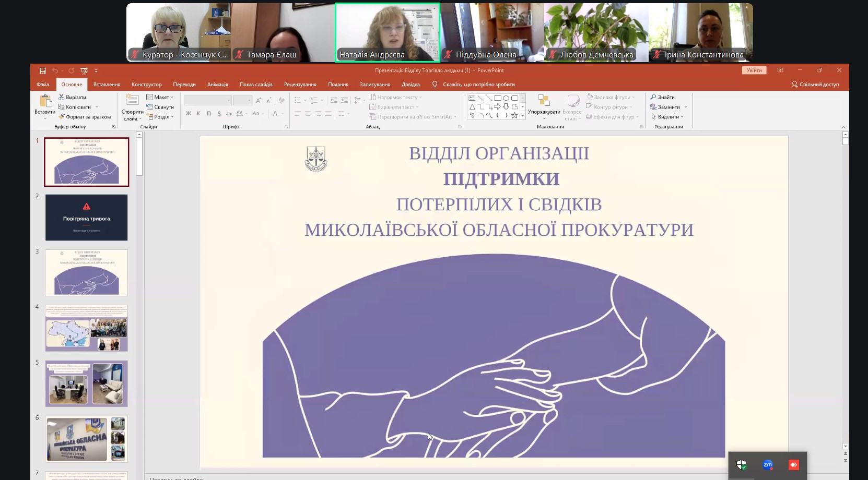
Task: Open the Контур фігури shape outline menu
Action: [x=609, y=107]
